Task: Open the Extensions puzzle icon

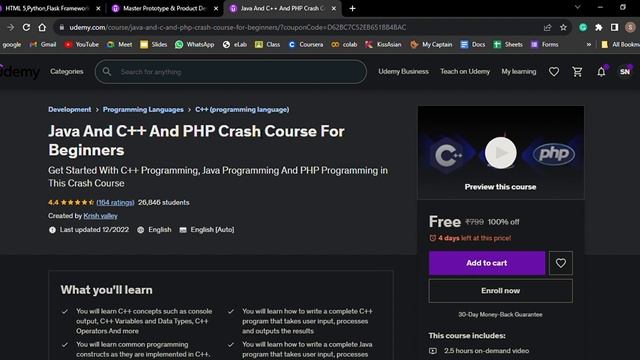Action: (598, 27)
